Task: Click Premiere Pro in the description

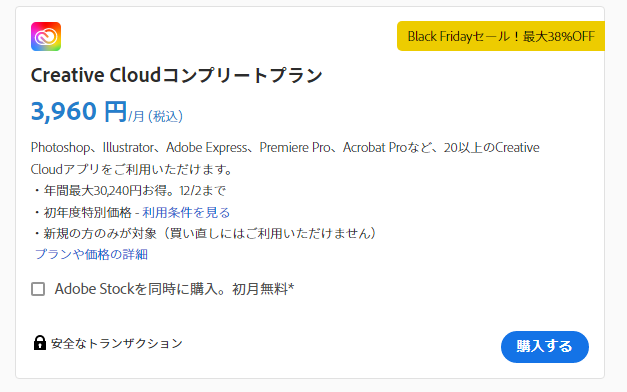Action: pos(295,148)
